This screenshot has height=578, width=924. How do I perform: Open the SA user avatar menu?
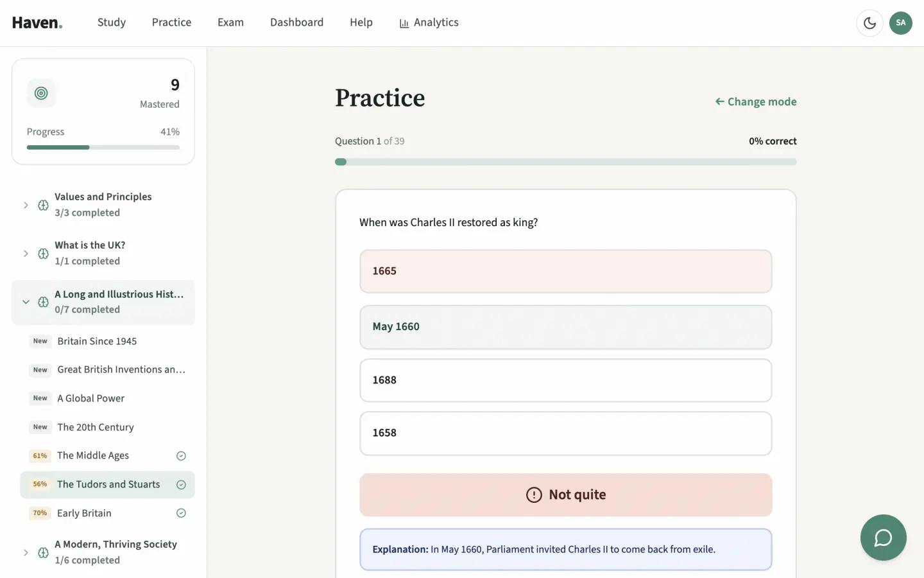pos(900,23)
